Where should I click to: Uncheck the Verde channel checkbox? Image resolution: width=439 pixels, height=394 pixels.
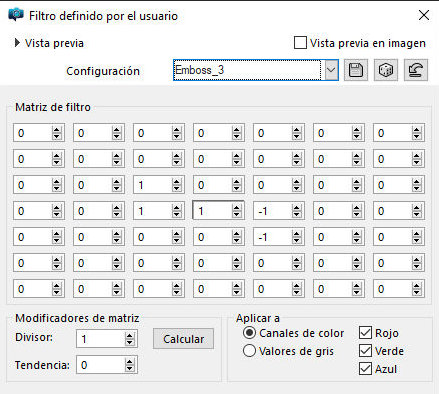click(x=365, y=351)
